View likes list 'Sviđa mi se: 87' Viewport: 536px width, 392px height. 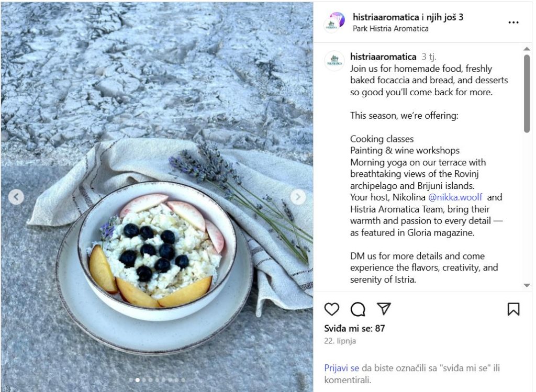(x=354, y=329)
